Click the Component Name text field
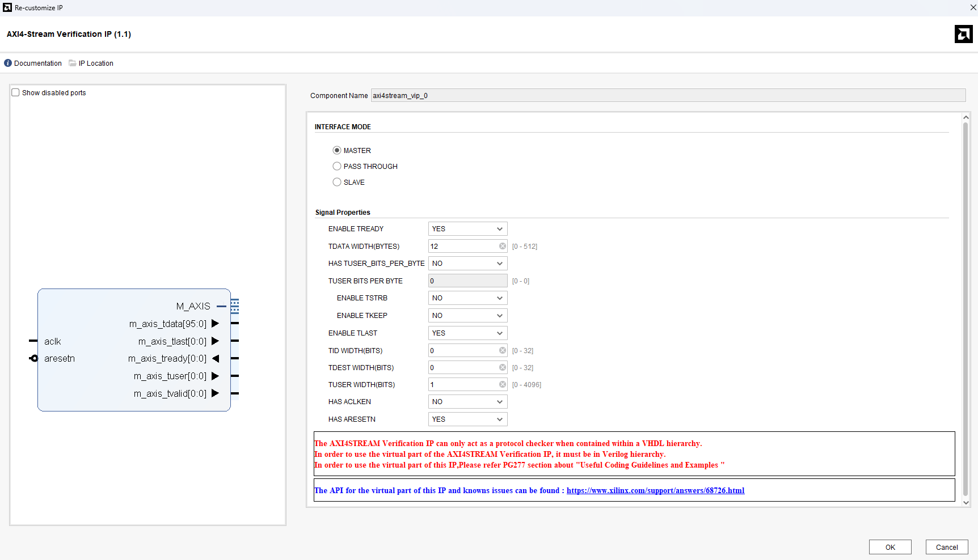Viewport: 978px width, 560px height. point(668,96)
